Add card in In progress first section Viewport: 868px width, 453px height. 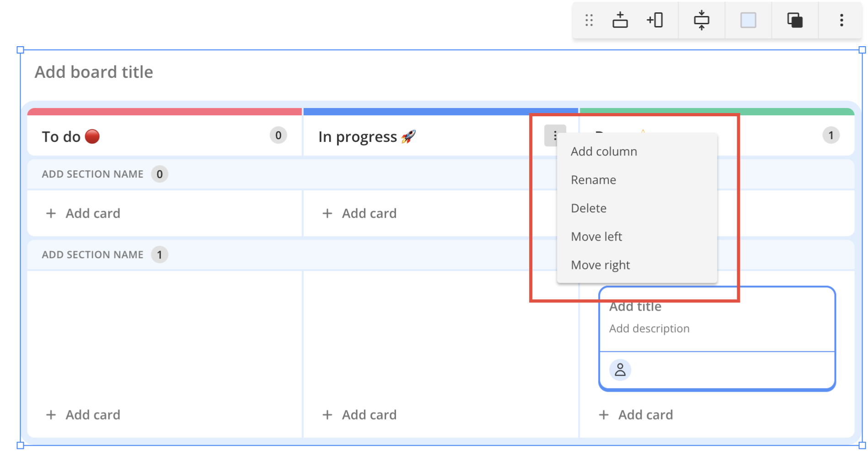(359, 213)
